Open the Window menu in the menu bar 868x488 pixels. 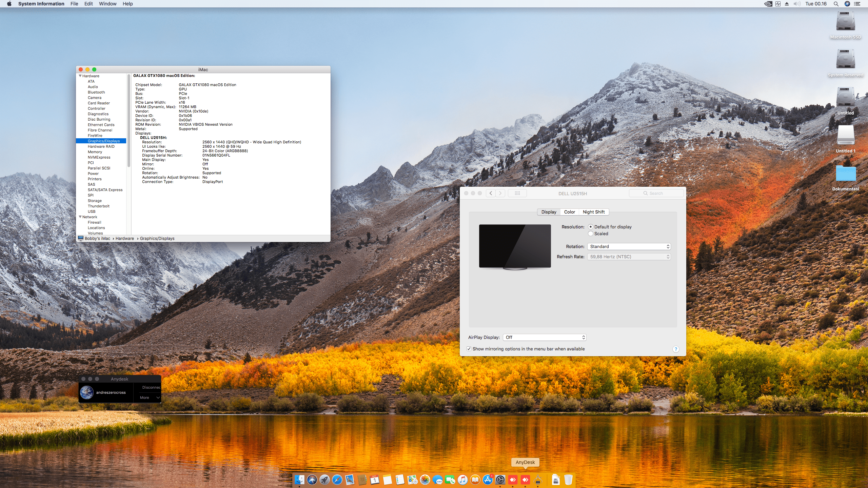pyautogui.click(x=107, y=4)
